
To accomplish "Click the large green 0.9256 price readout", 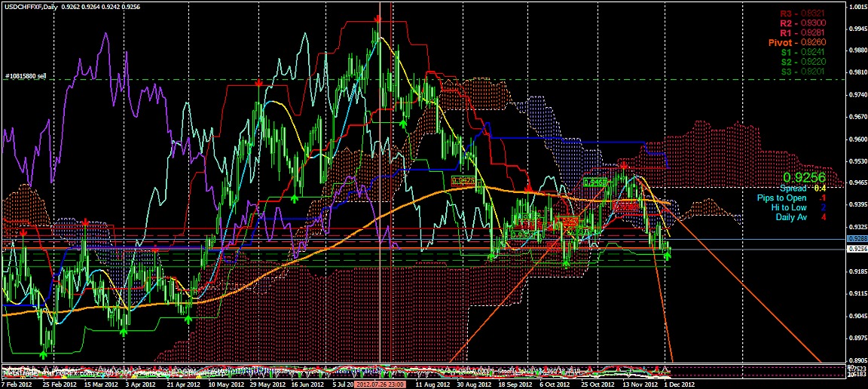I will 804,177.
